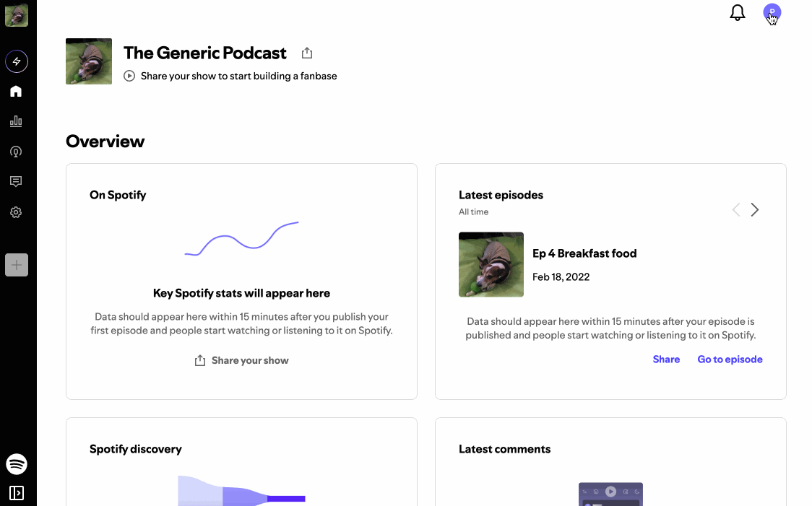Click the 'On Spotify' card heading
Viewport: 812px width, 506px height.
coord(118,195)
